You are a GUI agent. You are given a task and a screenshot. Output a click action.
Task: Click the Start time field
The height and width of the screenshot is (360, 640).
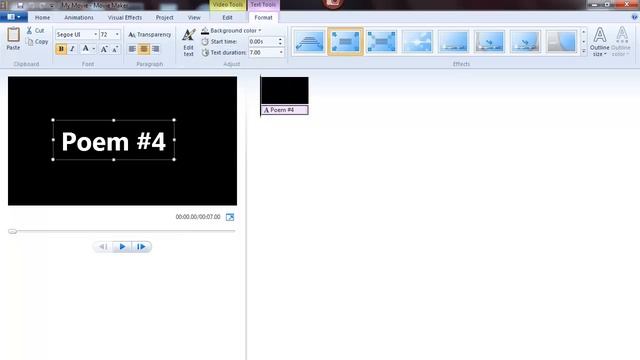tap(262, 42)
